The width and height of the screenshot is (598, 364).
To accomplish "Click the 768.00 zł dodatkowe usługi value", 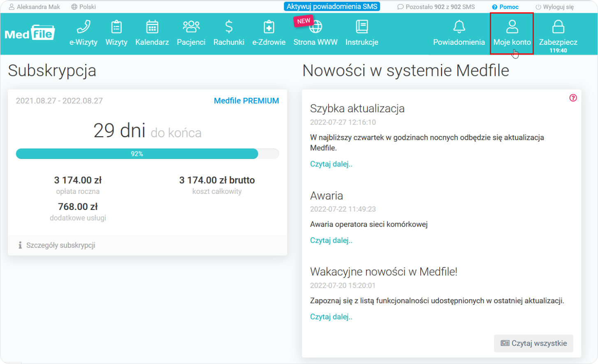I will (78, 207).
